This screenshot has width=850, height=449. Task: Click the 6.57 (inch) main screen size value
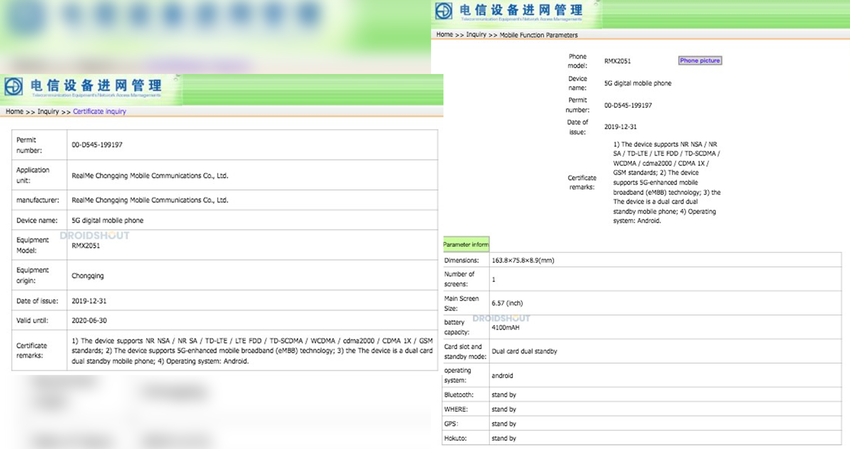coord(511,301)
